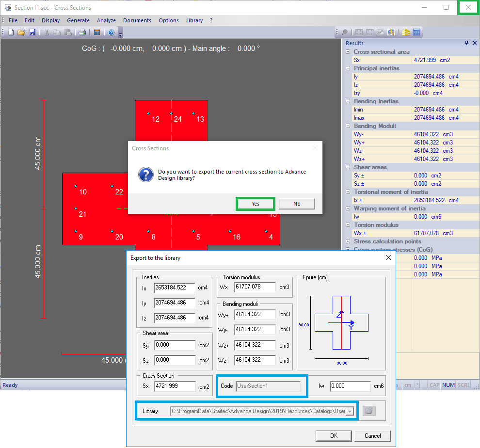Open the Analyze menu
This screenshot has width=480, height=448.
106,20
